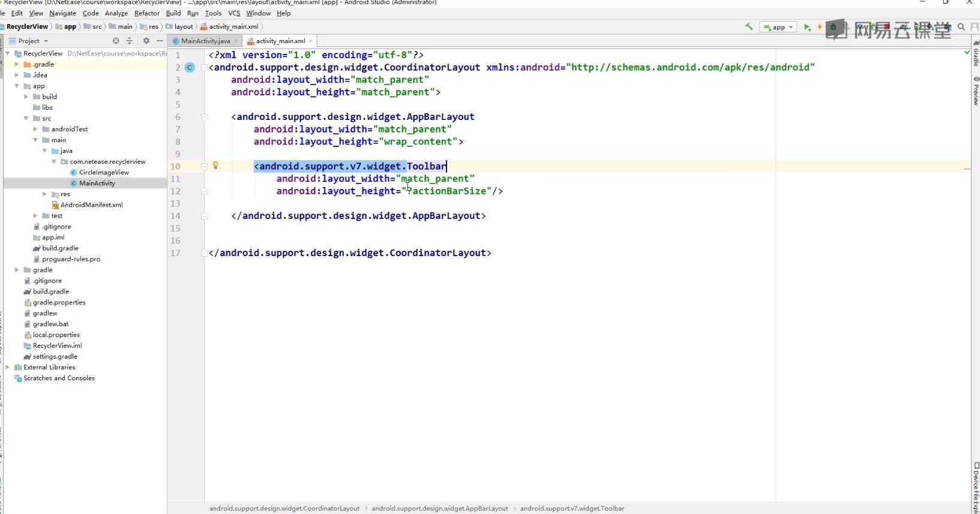This screenshot has width=980, height=514.
Task: Click AppBarLayout breadcrumb at editor bottom
Action: 439,508
